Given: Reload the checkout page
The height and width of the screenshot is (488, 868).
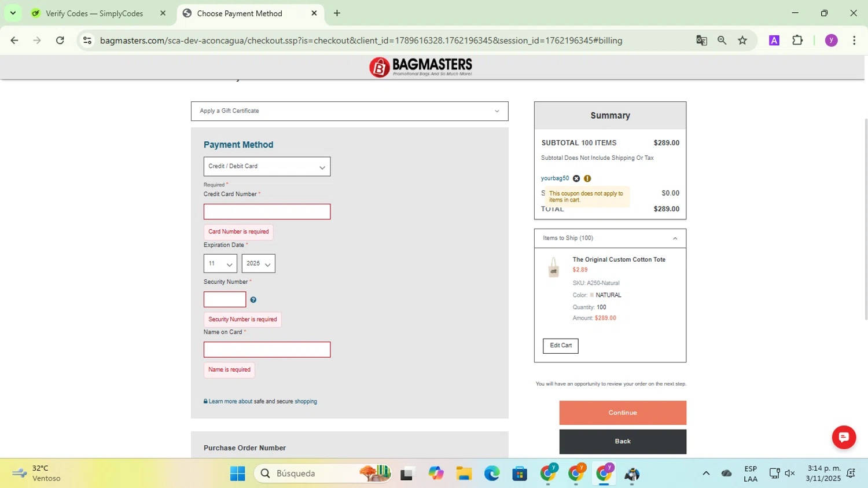Looking at the screenshot, I should [x=60, y=41].
